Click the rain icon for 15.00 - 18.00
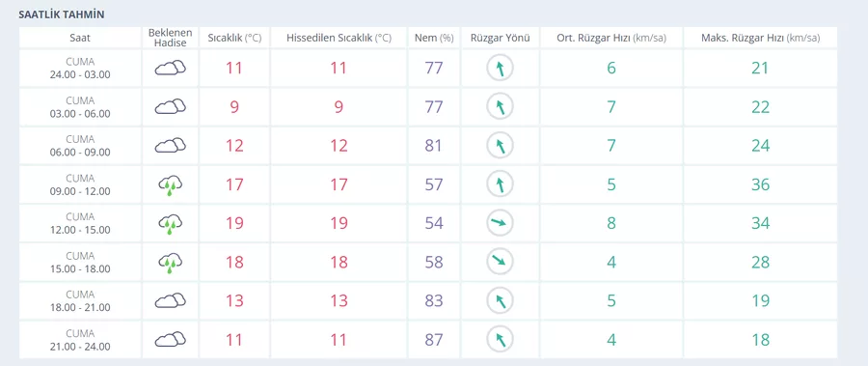Viewport: 868px width, 366px height. click(170, 263)
